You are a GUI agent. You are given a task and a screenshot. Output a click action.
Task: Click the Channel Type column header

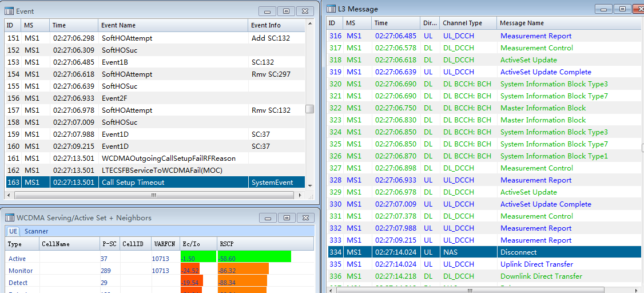(468, 23)
